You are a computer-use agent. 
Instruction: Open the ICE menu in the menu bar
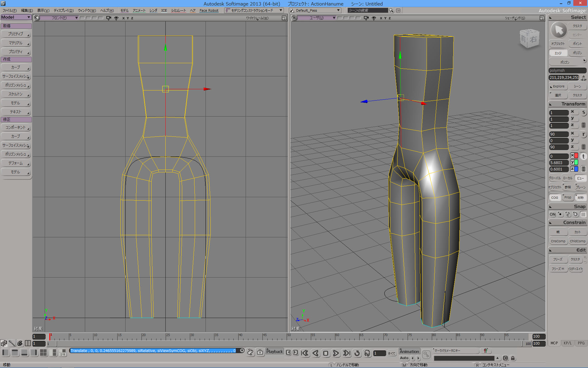[x=164, y=10]
